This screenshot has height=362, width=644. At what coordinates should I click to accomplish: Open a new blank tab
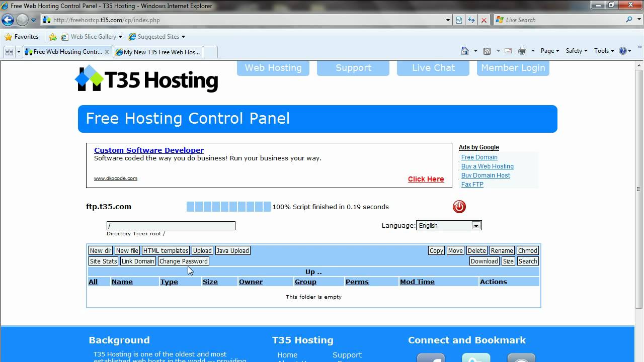(x=210, y=52)
